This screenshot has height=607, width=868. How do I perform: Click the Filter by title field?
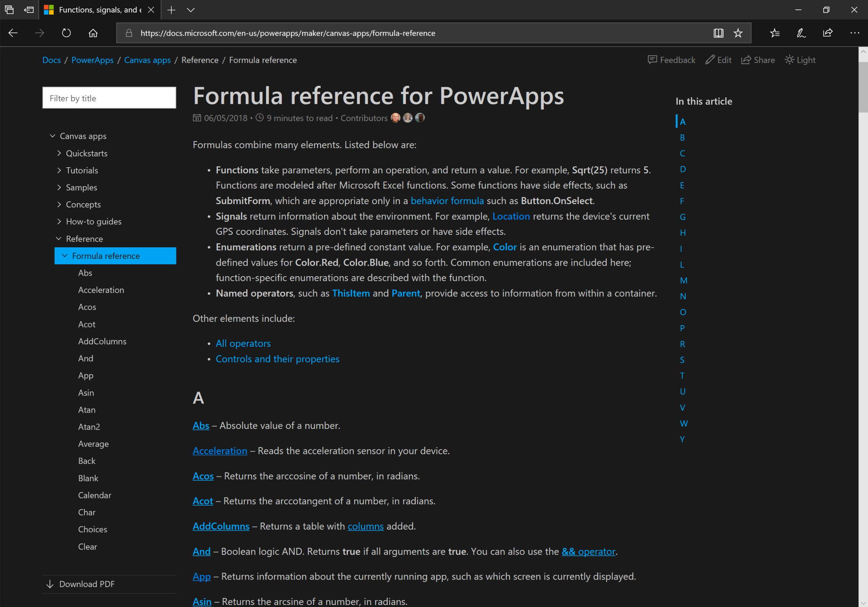coord(109,98)
